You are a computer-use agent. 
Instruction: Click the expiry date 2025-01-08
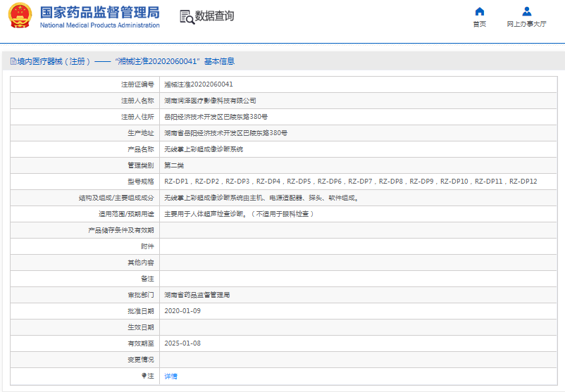tap(182, 343)
